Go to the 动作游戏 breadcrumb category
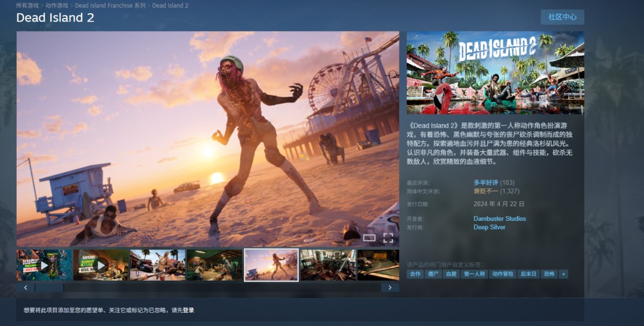Screen dimensions: 644x326 pos(57,5)
